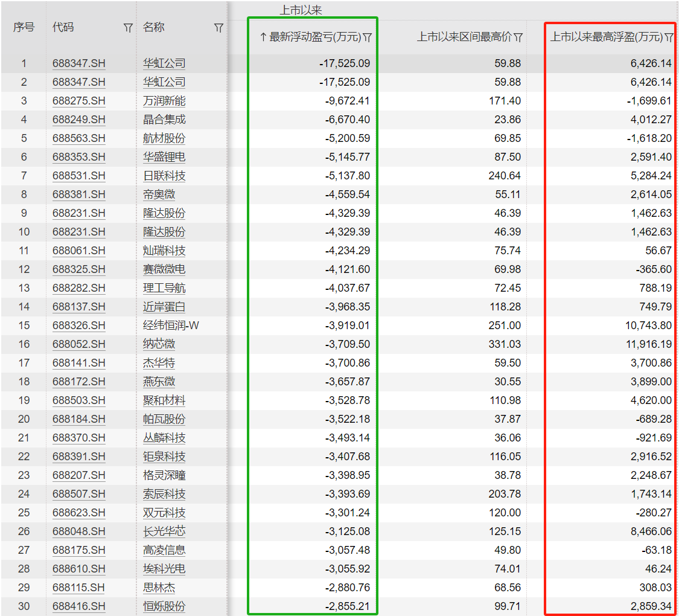Select row number 20 cell
Viewport: 679px width, 616px height.
tap(24, 419)
